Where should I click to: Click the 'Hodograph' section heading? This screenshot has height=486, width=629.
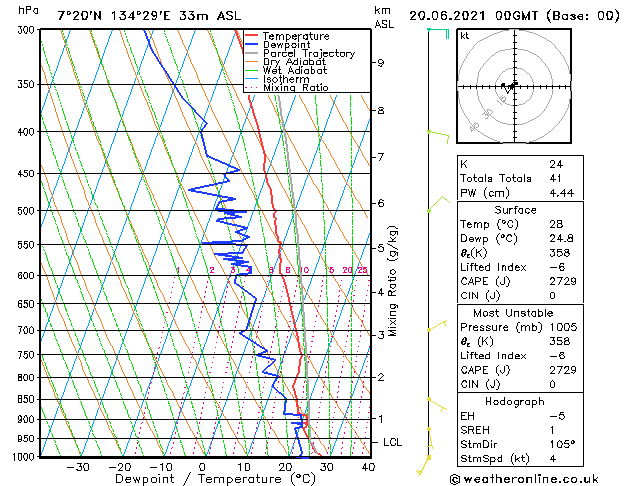click(515, 401)
